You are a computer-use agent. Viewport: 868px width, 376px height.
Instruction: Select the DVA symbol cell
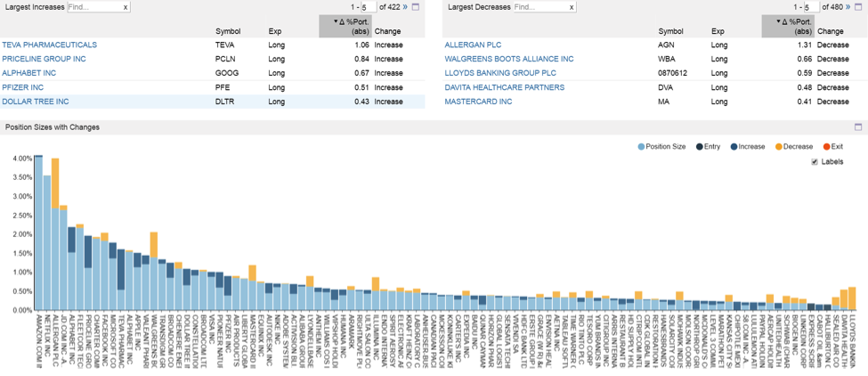click(x=665, y=87)
